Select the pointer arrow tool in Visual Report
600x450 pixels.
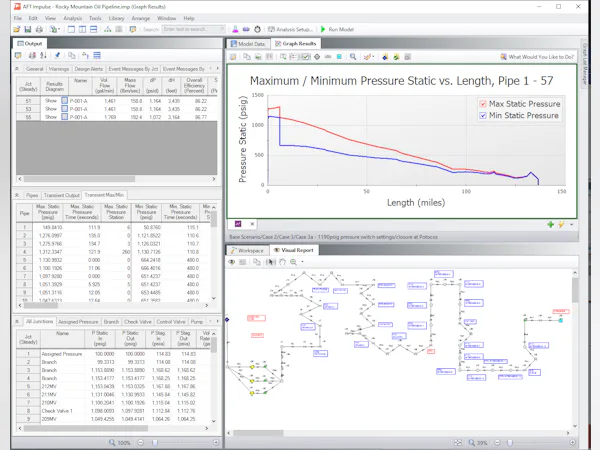click(x=271, y=262)
